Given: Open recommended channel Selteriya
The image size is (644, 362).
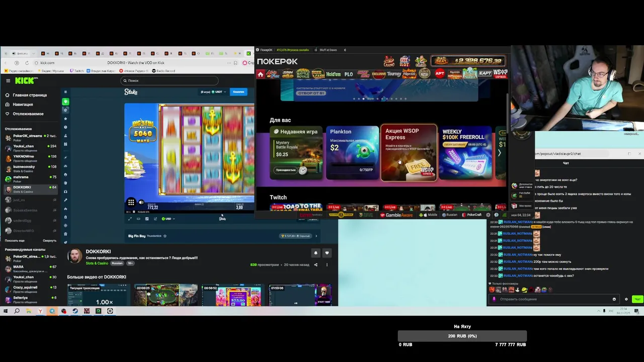Looking at the screenshot, I should pos(31,299).
